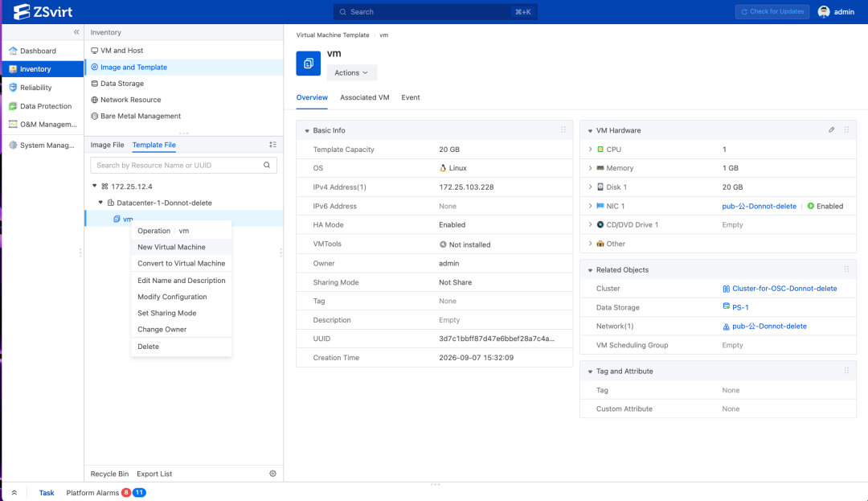This screenshot has height=501, width=868.
Task: Collapse the 172.25.12.4 tree node
Action: pos(95,186)
